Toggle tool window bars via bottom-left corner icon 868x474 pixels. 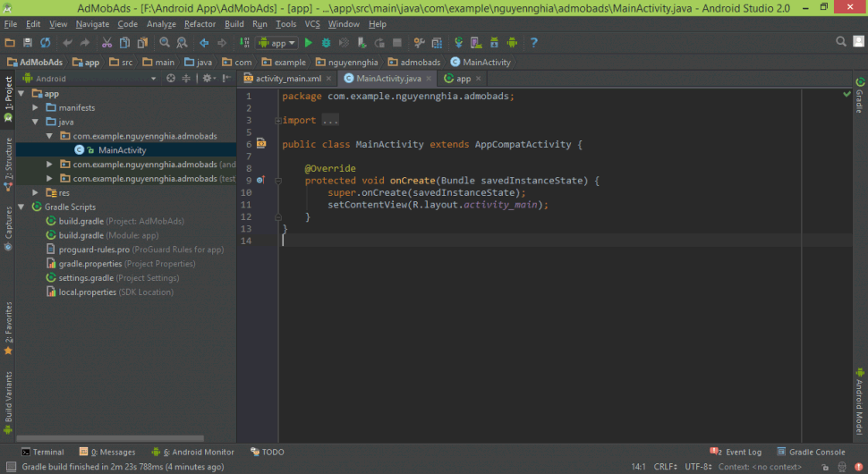click(x=11, y=467)
